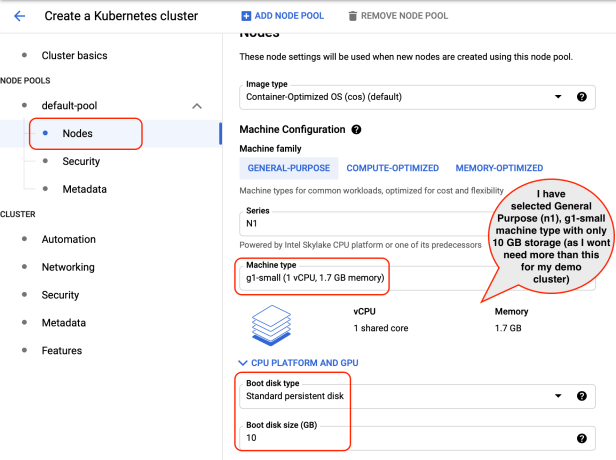Select the General-Purpose machine family tab
This screenshot has height=460, width=616.
288,168
